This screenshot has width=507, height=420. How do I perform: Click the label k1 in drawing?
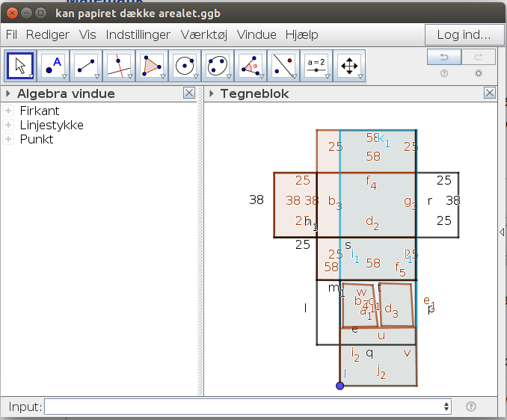coord(384,140)
